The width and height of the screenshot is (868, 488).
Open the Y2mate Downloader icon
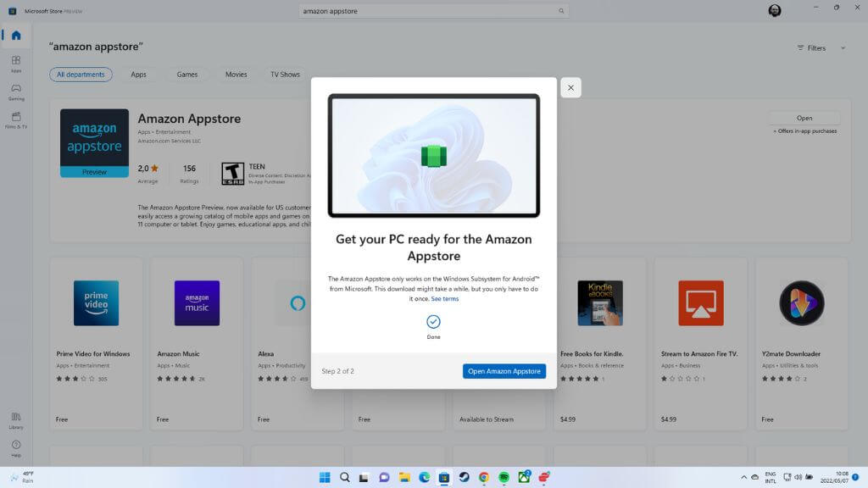802,302
